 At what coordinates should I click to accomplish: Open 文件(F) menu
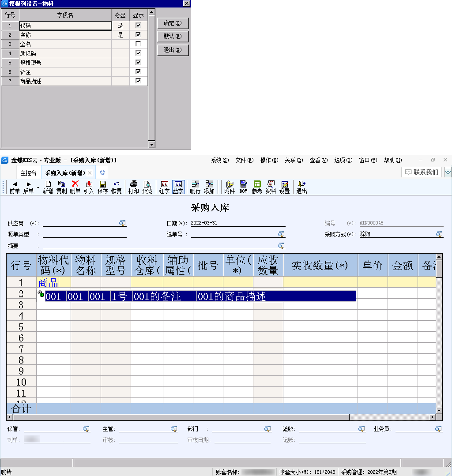(x=244, y=160)
